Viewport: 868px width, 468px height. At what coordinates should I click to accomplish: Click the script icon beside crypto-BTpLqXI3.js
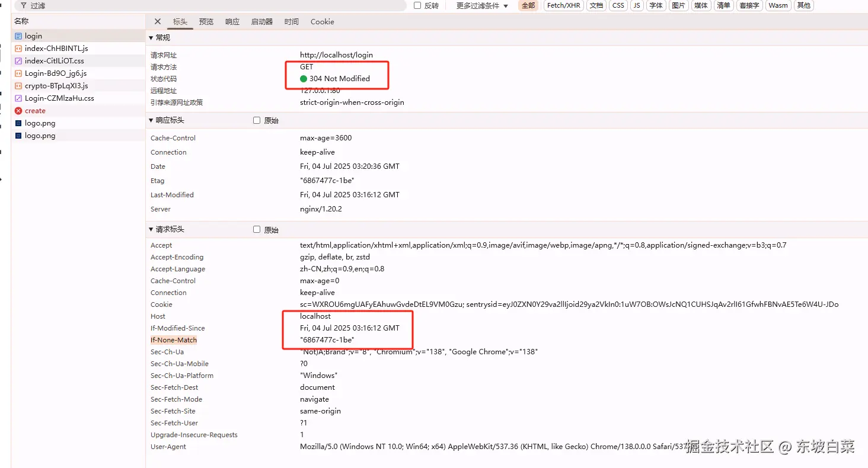click(18, 86)
